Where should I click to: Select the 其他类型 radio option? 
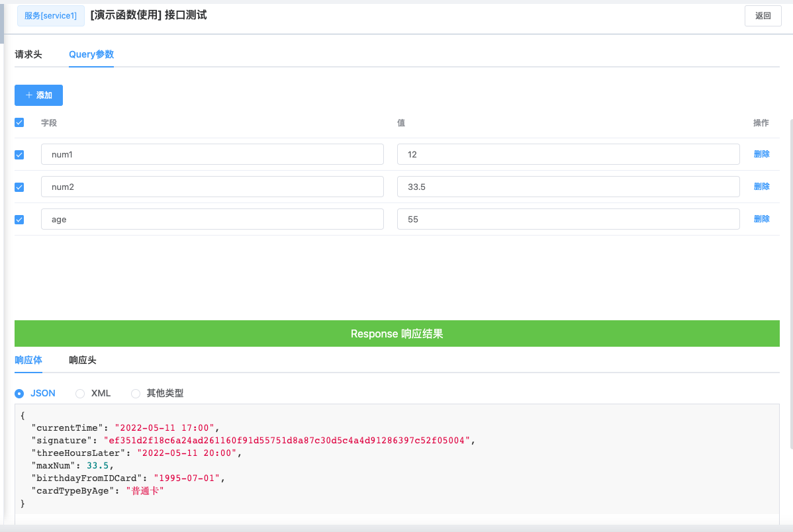tap(136, 394)
